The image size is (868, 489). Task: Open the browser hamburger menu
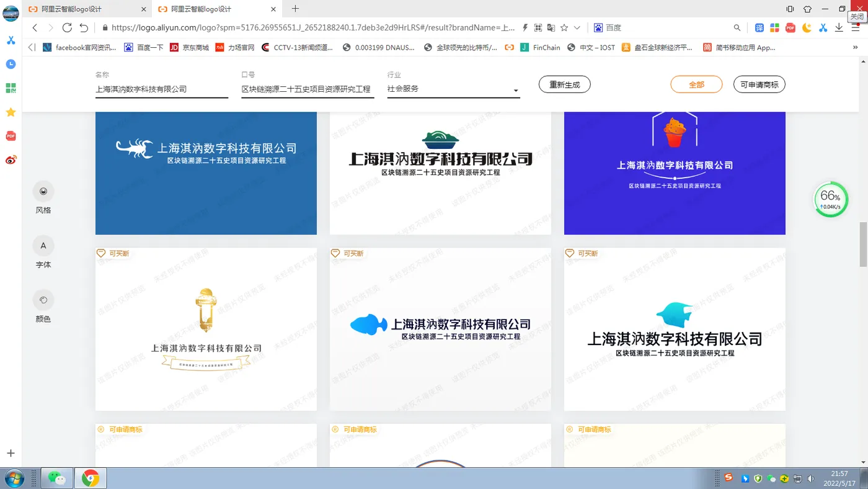pos(856,28)
